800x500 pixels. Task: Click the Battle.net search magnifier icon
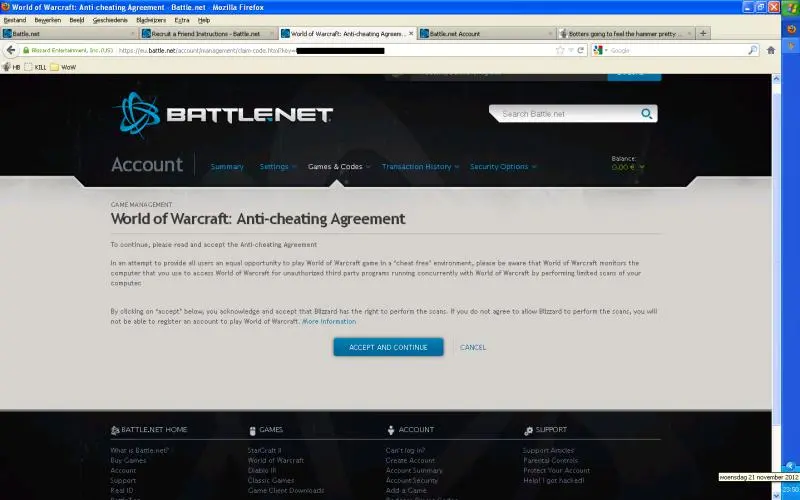point(646,114)
